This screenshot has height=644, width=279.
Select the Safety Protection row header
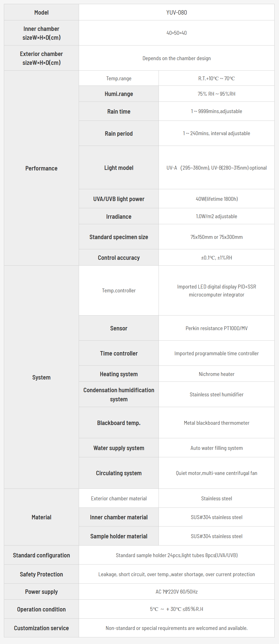(x=41, y=574)
